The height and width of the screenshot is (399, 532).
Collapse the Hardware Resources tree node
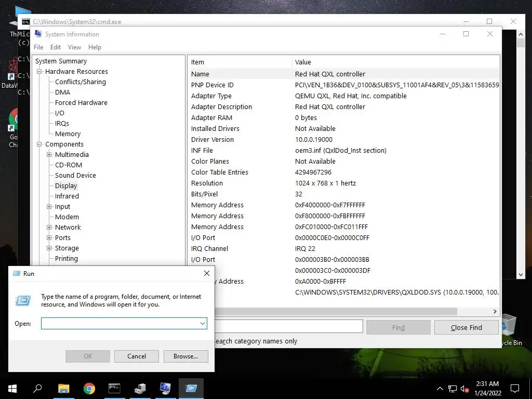39,72
